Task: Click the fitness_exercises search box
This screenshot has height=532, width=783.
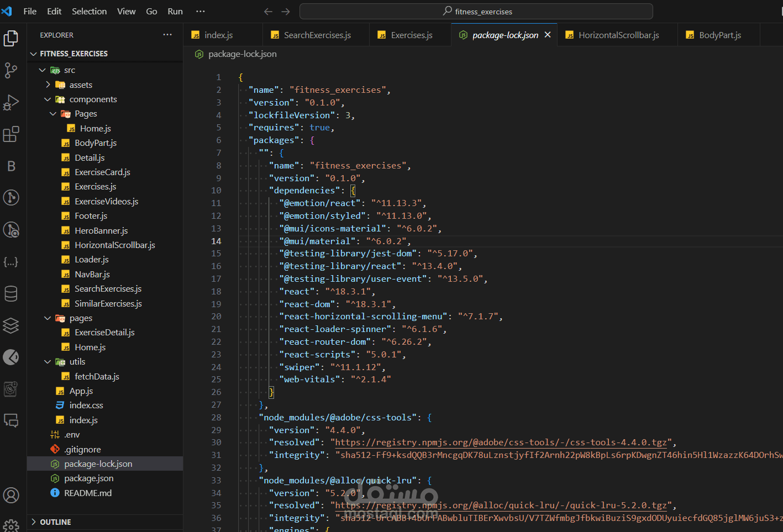Action: tap(476, 12)
